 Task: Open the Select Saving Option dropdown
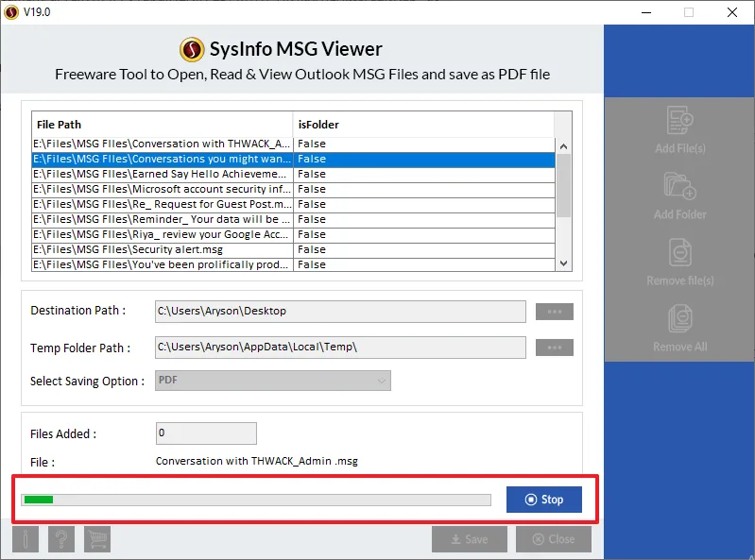[273, 381]
